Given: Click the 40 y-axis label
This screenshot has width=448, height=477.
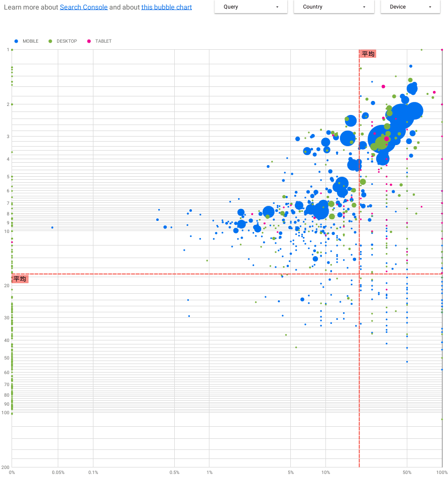Looking at the screenshot, I should 7,340.
